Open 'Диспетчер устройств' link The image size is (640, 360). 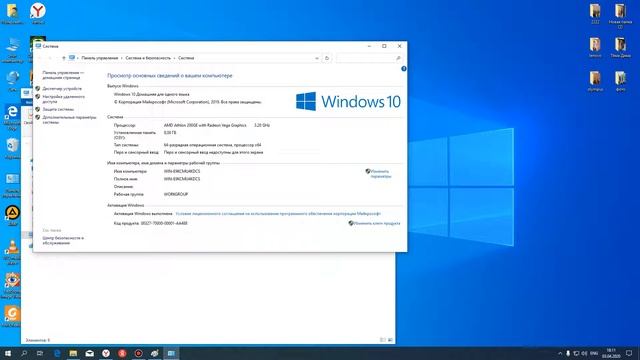pos(62,89)
